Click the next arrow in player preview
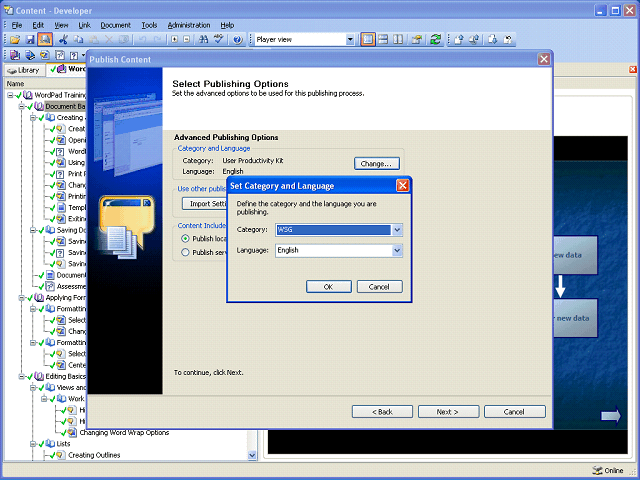Screen dimensions: 640x480 pos(611,416)
